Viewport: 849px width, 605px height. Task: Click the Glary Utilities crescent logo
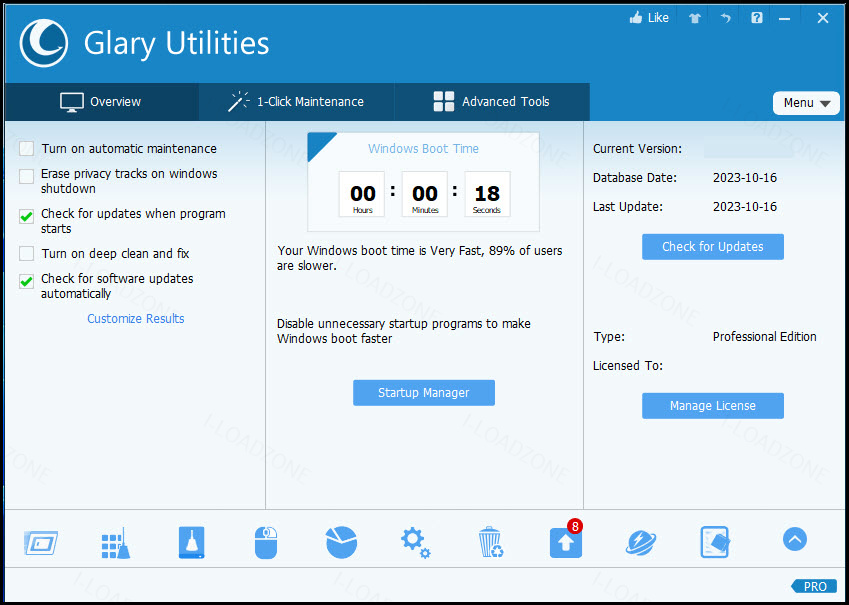43,43
